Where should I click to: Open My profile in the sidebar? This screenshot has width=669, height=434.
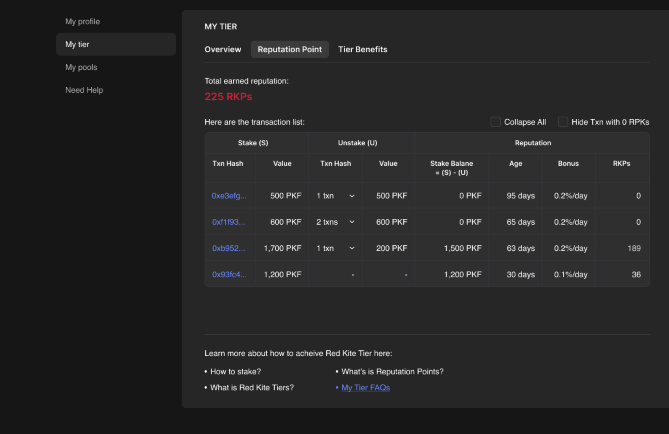(x=82, y=22)
